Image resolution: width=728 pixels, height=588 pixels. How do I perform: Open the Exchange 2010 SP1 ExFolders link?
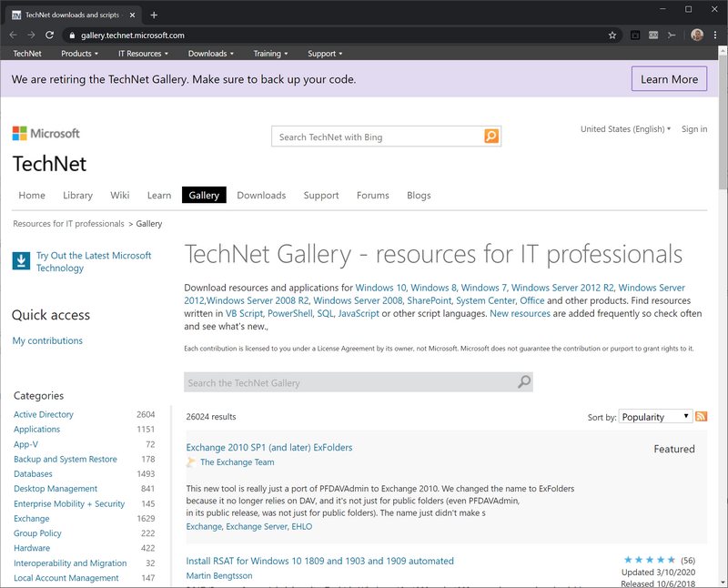(268, 448)
